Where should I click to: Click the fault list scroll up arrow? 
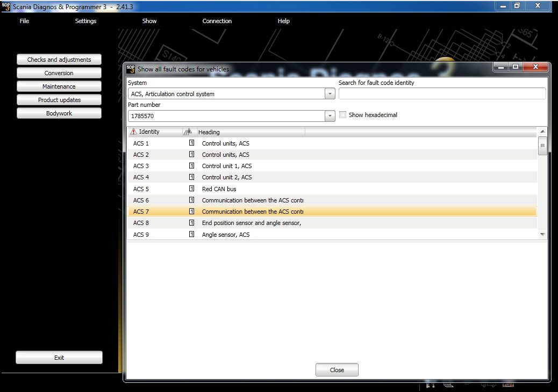click(x=542, y=132)
